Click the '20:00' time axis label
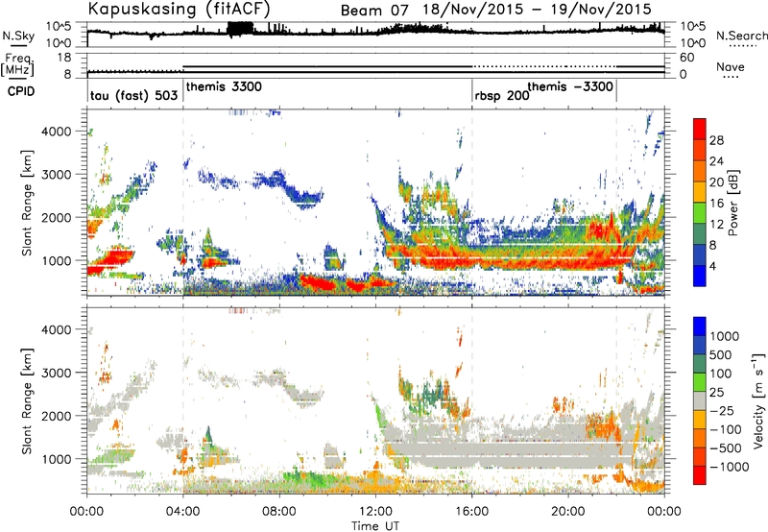 pyautogui.click(x=567, y=512)
